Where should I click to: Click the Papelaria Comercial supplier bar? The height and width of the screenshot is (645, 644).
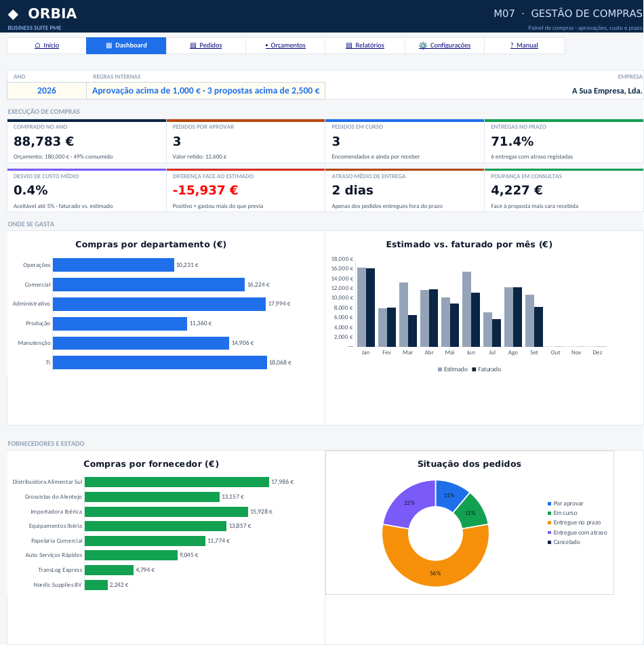[145, 541]
